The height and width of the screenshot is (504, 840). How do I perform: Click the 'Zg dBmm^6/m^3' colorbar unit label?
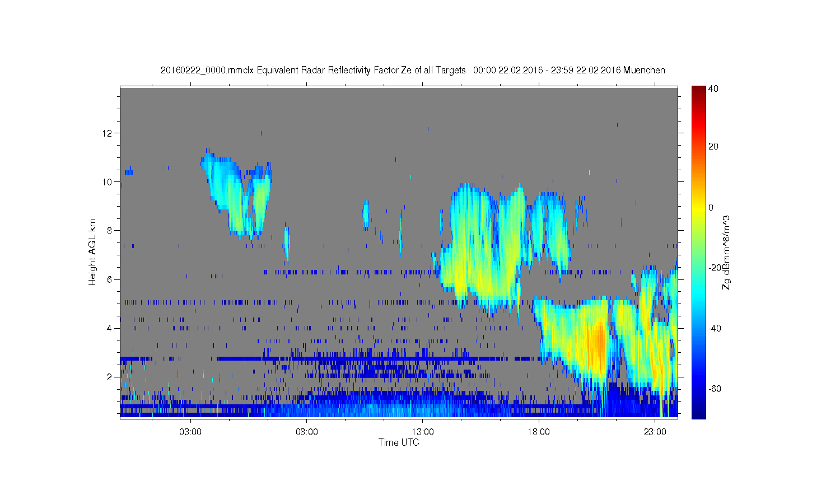[727, 252]
